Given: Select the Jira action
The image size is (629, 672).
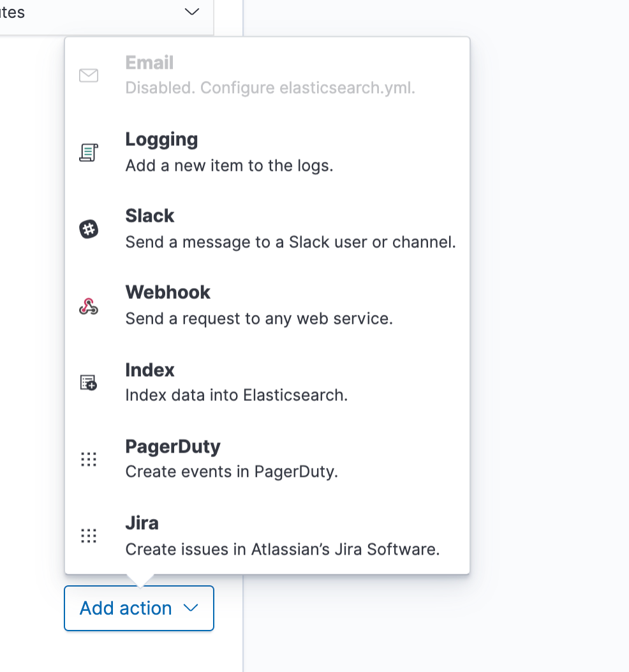Looking at the screenshot, I should 267,536.
